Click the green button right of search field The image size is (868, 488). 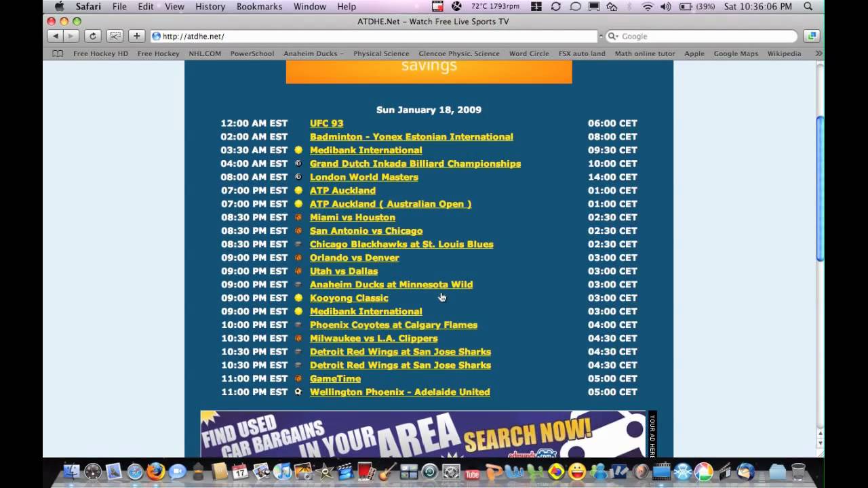[x=811, y=36]
